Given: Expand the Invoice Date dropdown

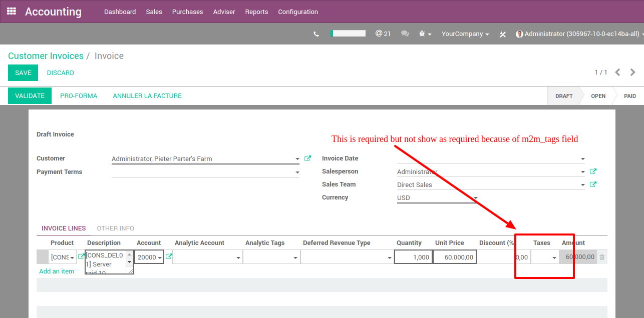Looking at the screenshot, I should point(582,158).
